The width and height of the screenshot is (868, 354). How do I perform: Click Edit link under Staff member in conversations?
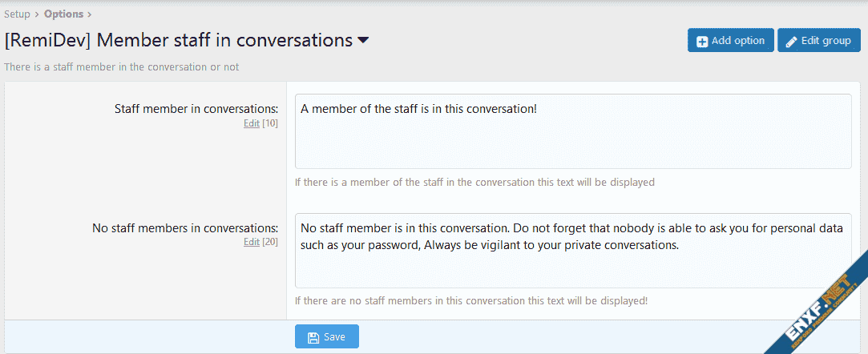coord(251,123)
